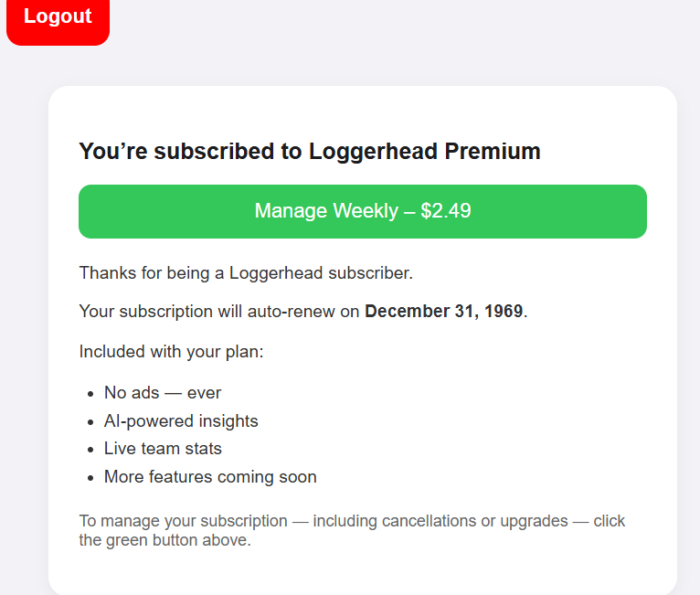
Task: Click the words "Loggerhead Premium" in the heading
Action: tap(424, 152)
